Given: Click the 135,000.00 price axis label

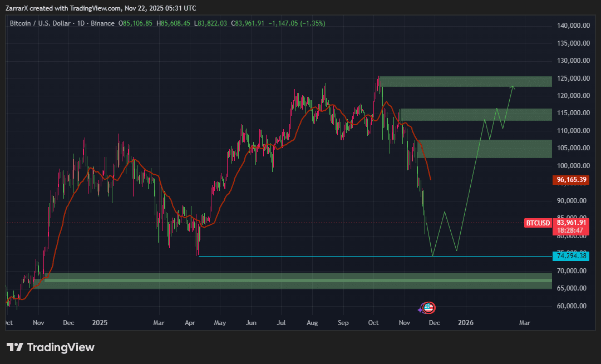Looking at the screenshot, I should click(573, 43).
